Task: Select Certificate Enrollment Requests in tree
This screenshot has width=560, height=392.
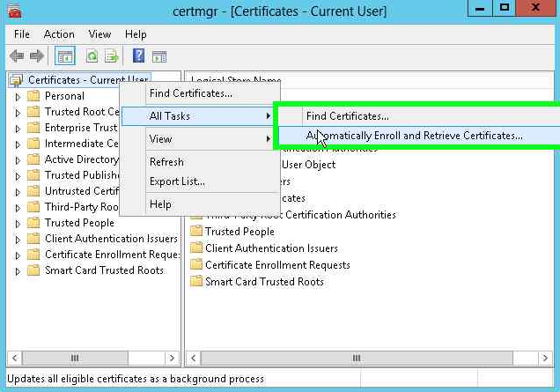Action: tap(112, 255)
